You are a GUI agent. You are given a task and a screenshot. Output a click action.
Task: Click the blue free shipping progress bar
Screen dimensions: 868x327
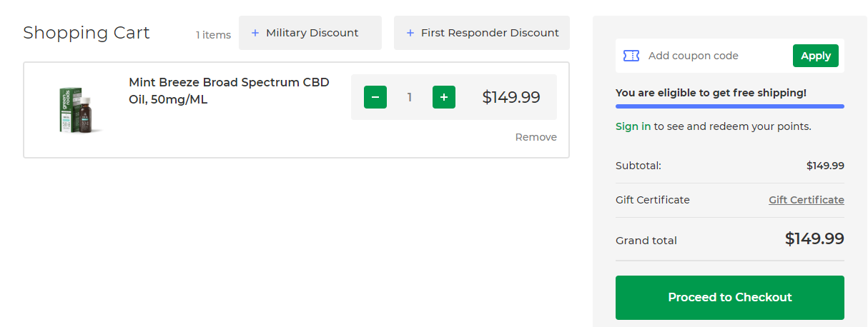coord(730,106)
